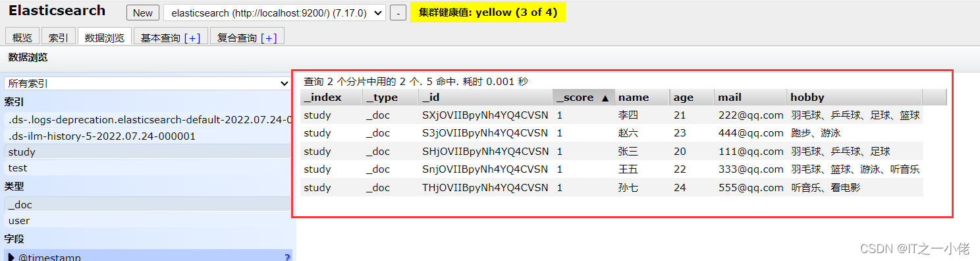Screen dimensions: 980x261
Task: Sort by the _id column header
Action: 485,97
